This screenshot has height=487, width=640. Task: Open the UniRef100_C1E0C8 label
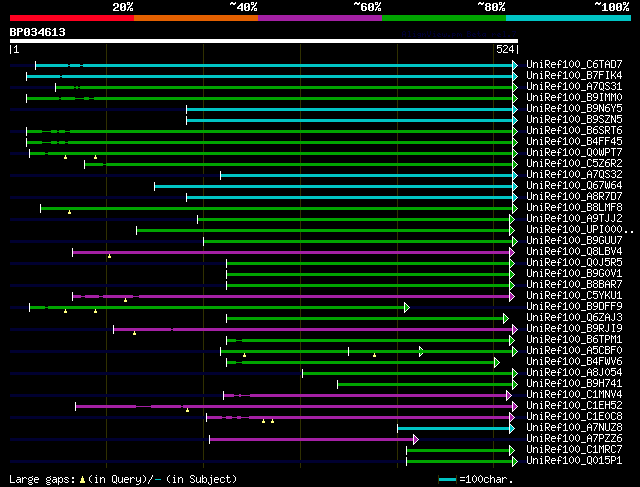coord(574,417)
